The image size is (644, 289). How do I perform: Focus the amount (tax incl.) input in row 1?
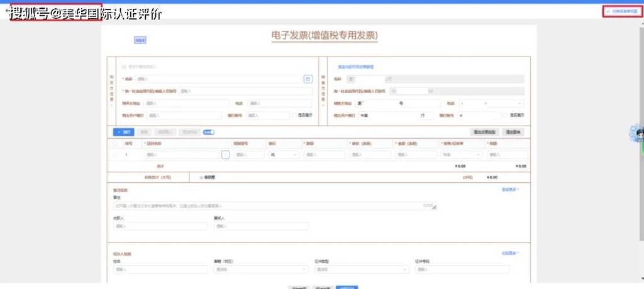click(x=416, y=155)
